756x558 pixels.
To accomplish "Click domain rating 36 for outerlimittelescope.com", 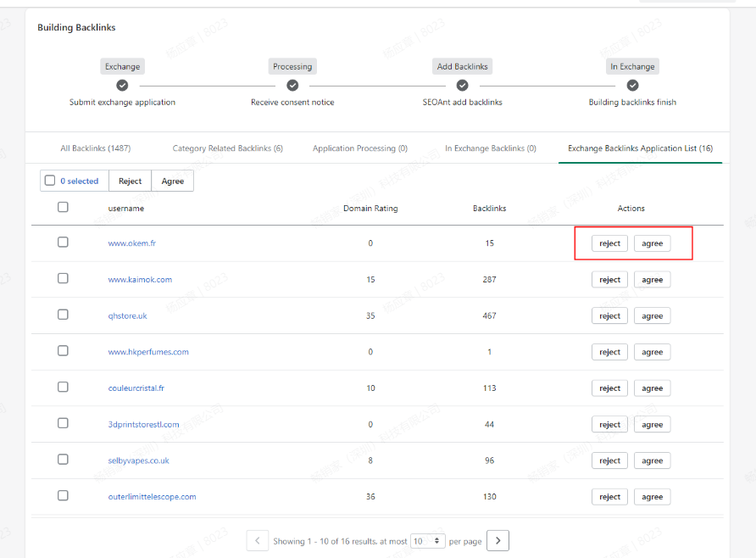I will coord(370,496).
